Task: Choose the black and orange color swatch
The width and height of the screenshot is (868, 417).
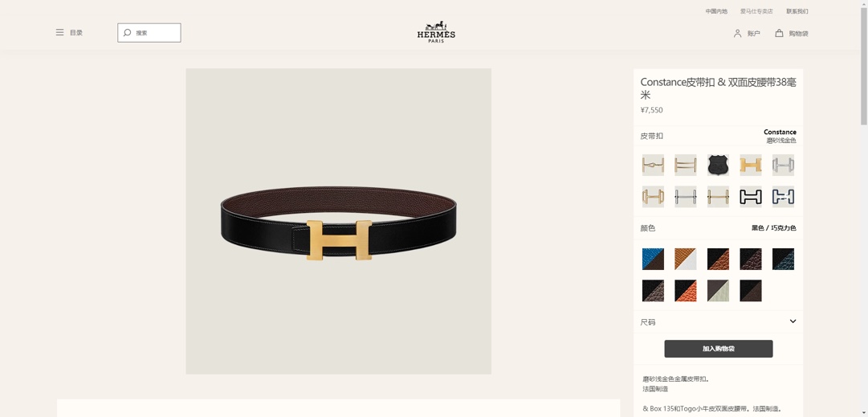Action: (x=685, y=291)
